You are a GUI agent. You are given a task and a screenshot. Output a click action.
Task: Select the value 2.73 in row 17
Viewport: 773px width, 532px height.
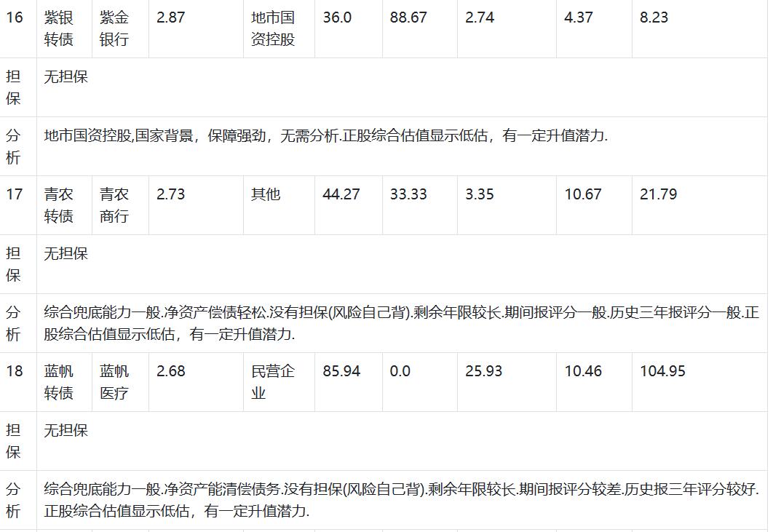(x=170, y=194)
